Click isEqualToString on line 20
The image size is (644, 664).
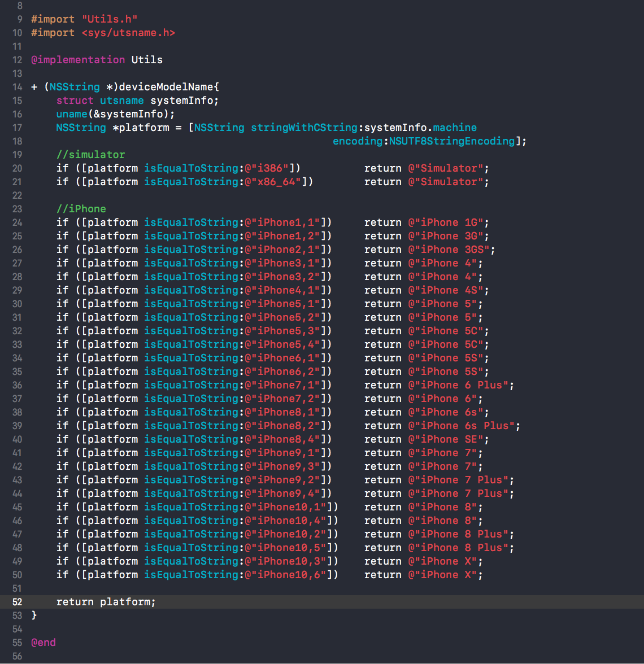point(191,168)
